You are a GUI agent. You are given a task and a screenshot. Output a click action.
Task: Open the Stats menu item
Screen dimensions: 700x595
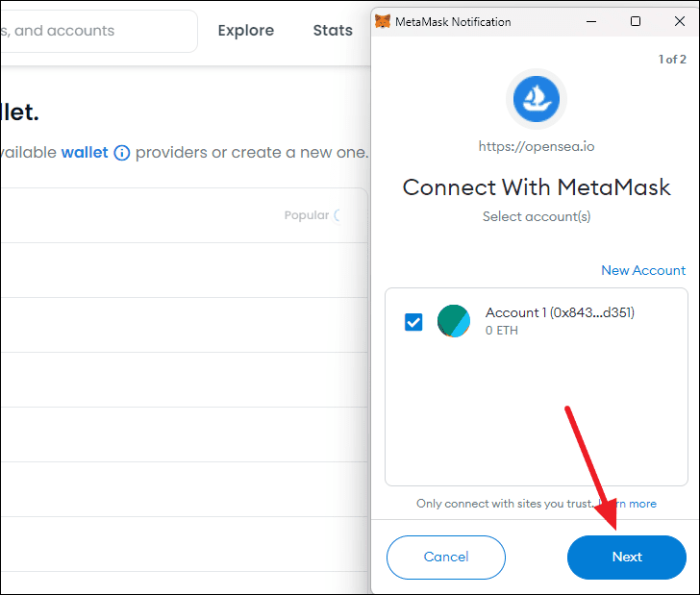click(333, 31)
